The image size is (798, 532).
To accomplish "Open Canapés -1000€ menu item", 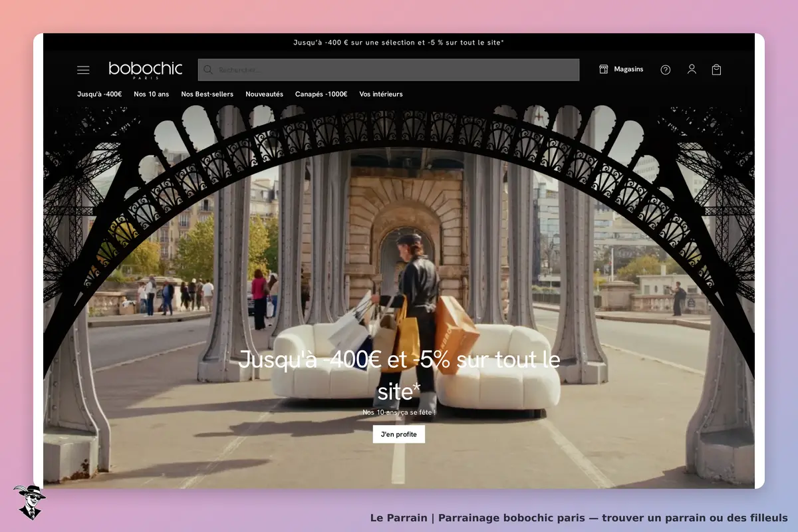I will click(321, 94).
